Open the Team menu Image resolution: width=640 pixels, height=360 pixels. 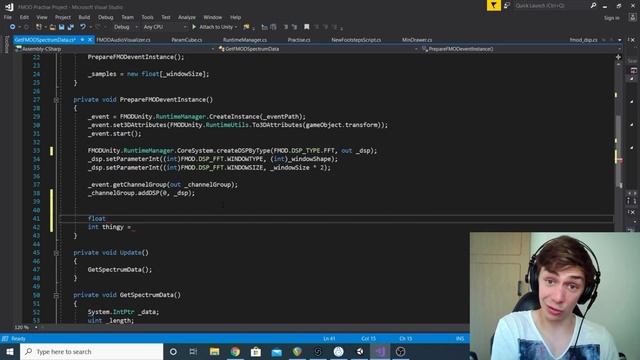click(127, 17)
